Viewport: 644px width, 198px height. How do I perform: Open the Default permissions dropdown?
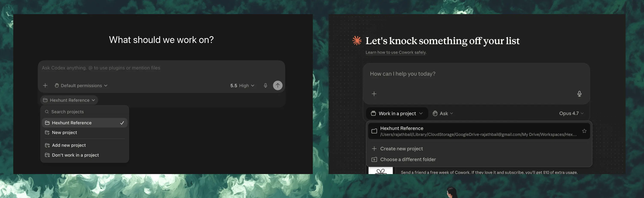pos(81,86)
